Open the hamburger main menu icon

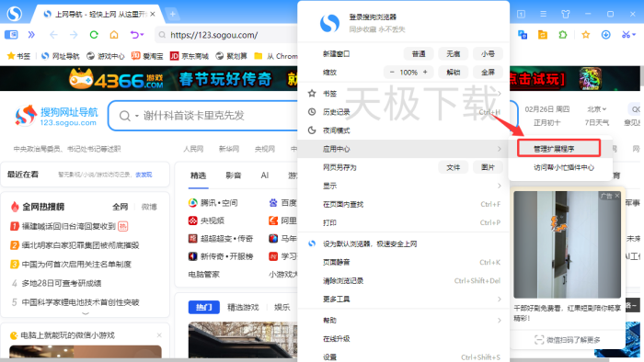click(x=543, y=14)
